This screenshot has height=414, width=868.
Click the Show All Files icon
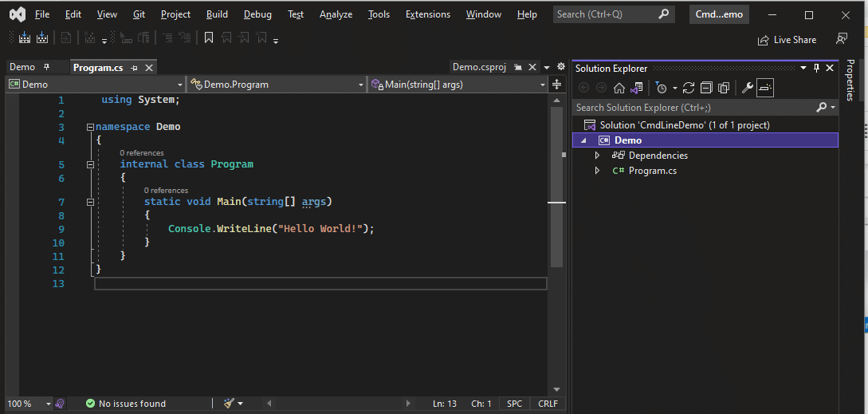(x=724, y=88)
